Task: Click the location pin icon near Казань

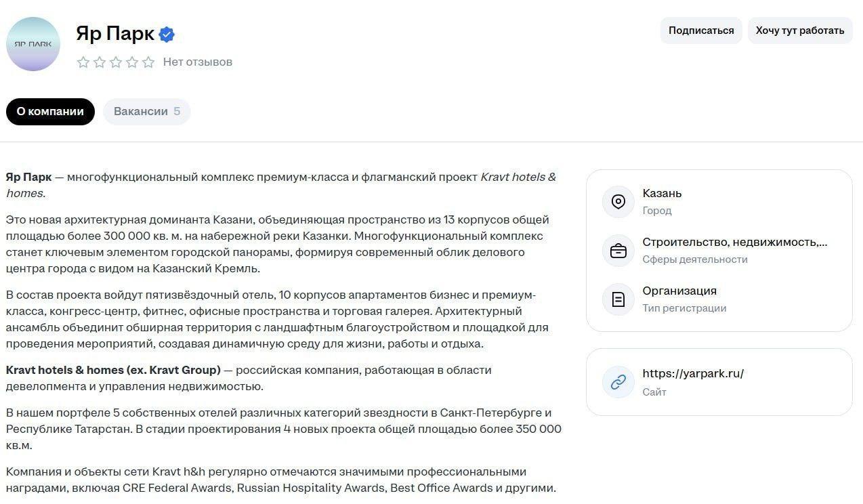Action: tap(618, 202)
